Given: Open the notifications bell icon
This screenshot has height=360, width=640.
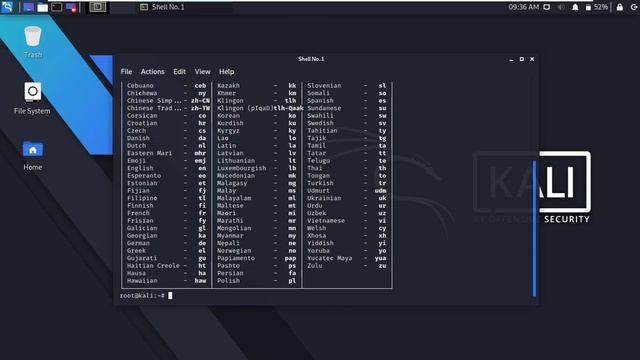Looking at the screenshot, I should [575, 7].
